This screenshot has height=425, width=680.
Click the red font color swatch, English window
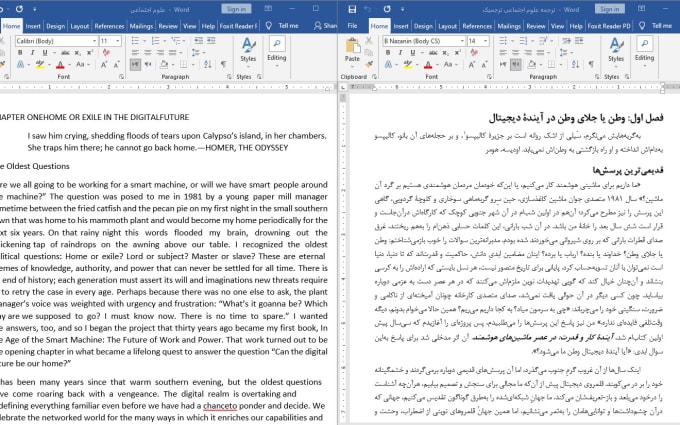coord(60,65)
